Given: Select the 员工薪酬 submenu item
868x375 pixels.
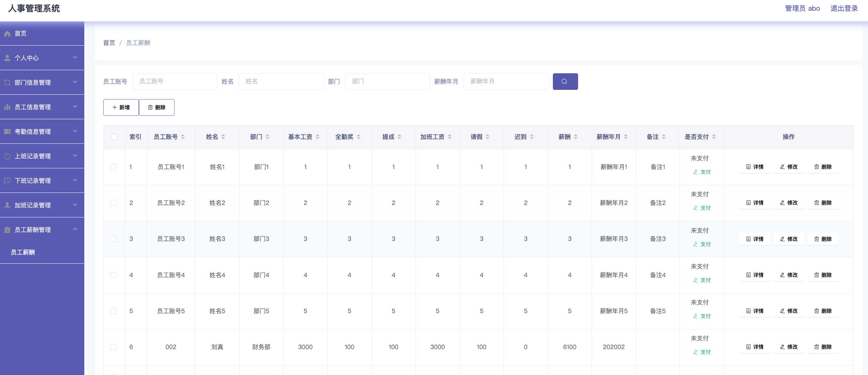Looking at the screenshot, I should coord(42,252).
